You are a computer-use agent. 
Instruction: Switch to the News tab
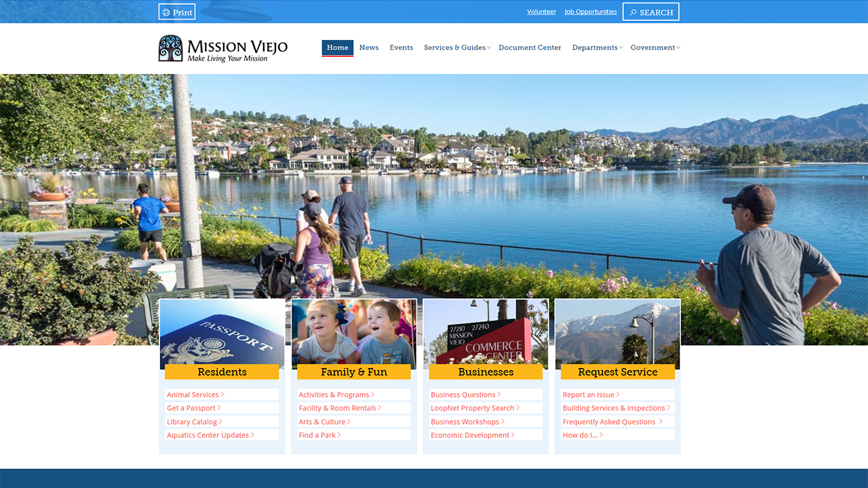coord(369,47)
